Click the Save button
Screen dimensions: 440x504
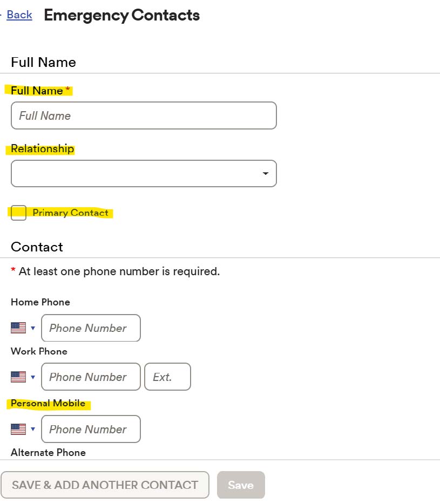pos(241,485)
